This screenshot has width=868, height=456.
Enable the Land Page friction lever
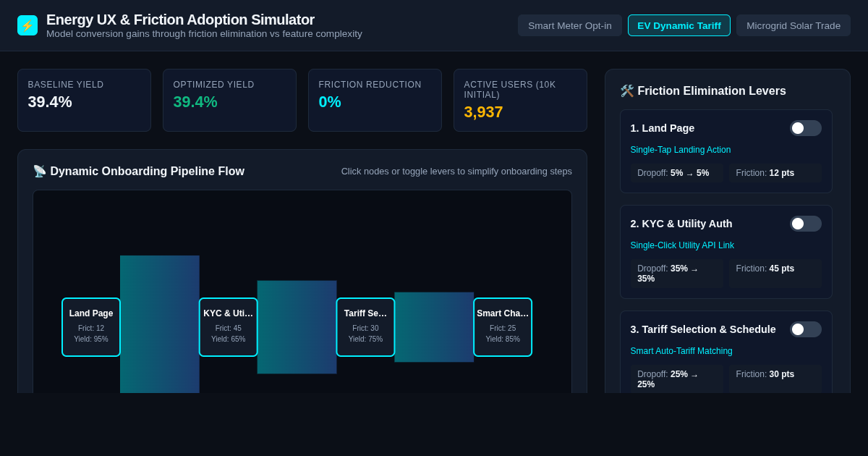[x=806, y=128]
